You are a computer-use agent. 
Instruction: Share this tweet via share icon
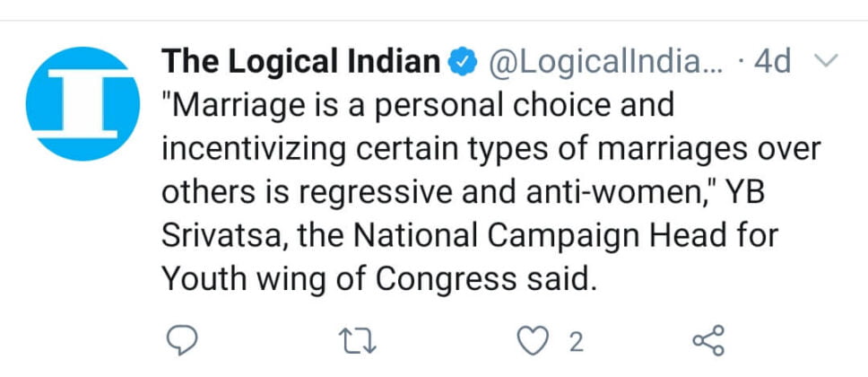[x=709, y=341]
